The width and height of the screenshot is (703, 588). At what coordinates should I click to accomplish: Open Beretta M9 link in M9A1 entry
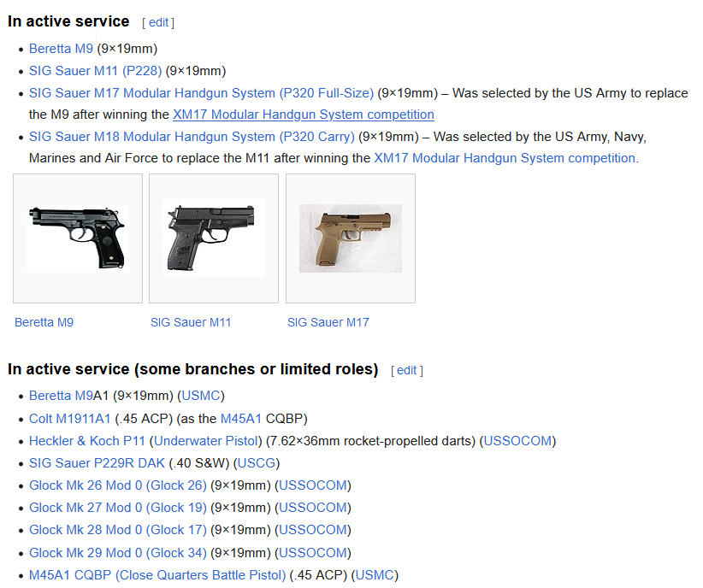click(61, 396)
